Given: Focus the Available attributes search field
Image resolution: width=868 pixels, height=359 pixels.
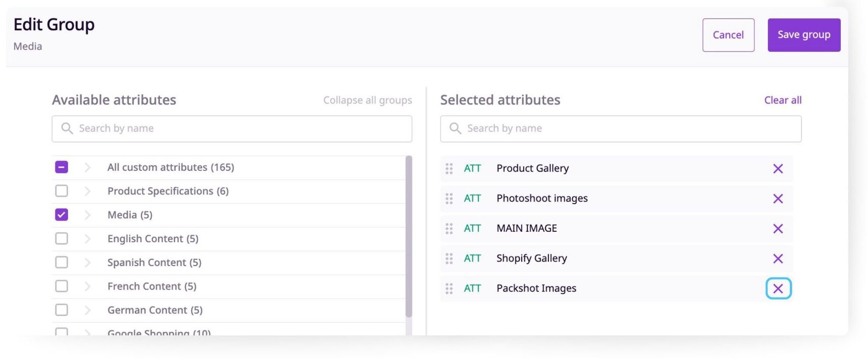Looking at the screenshot, I should tap(232, 129).
